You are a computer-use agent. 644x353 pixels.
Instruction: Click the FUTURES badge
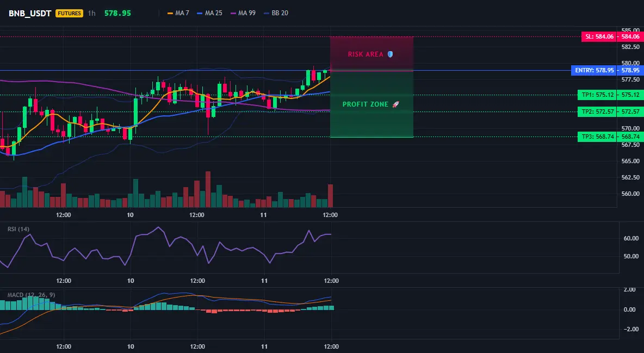coord(69,13)
